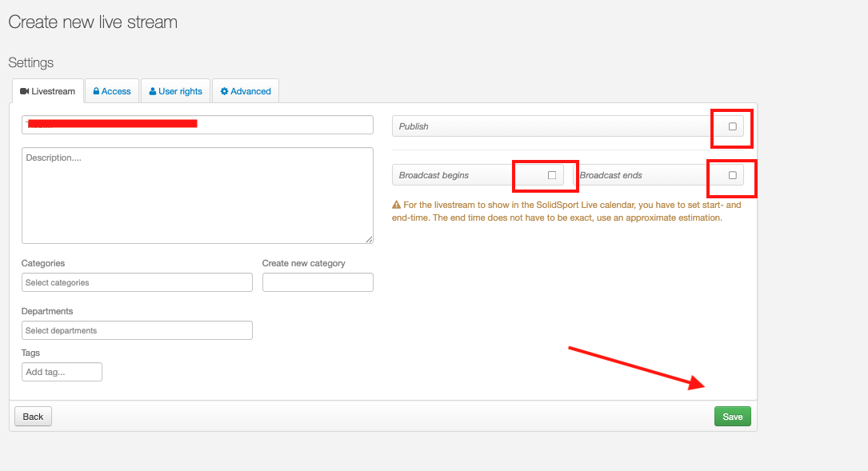
Task: Click into the Description text area
Action: pos(197,195)
